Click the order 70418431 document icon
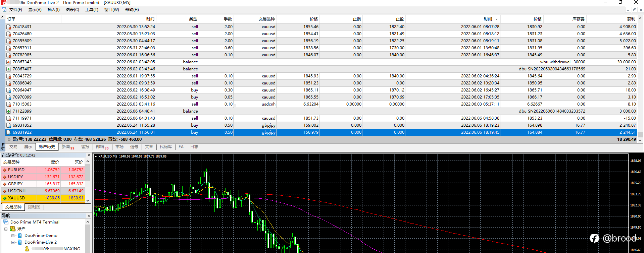The height and width of the screenshot is (253, 644). (9, 27)
